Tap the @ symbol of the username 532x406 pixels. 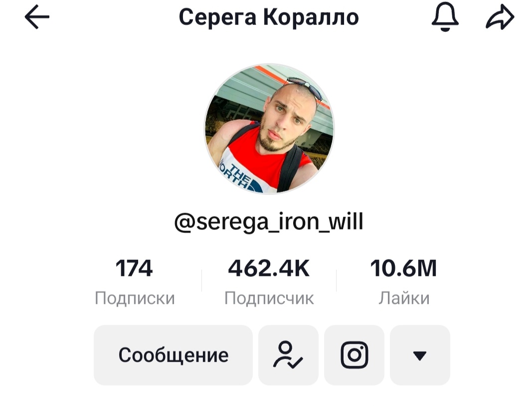click(185, 222)
